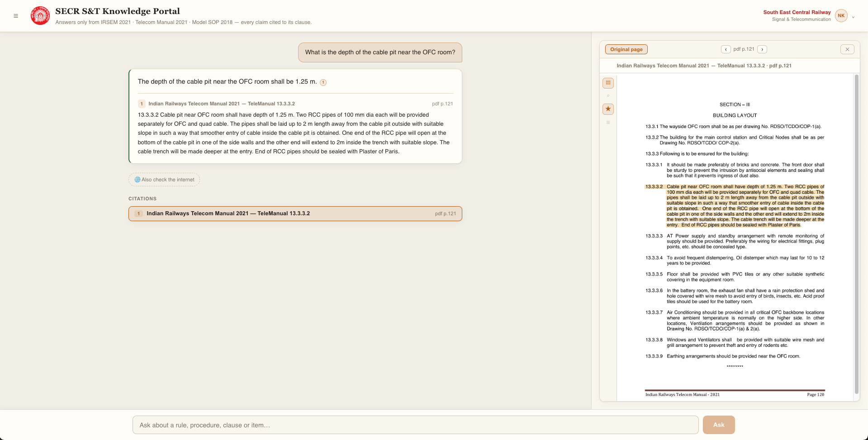Click the PDF viewer vertical scrollbar

point(856,234)
